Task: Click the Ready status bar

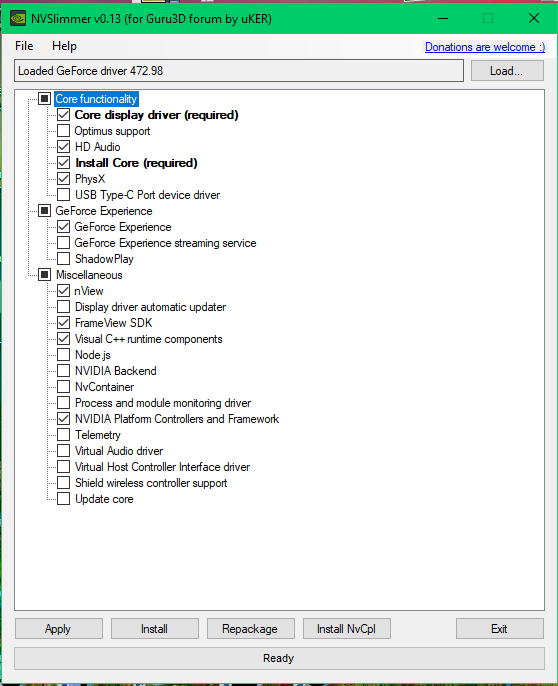Action: [x=279, y=658]
